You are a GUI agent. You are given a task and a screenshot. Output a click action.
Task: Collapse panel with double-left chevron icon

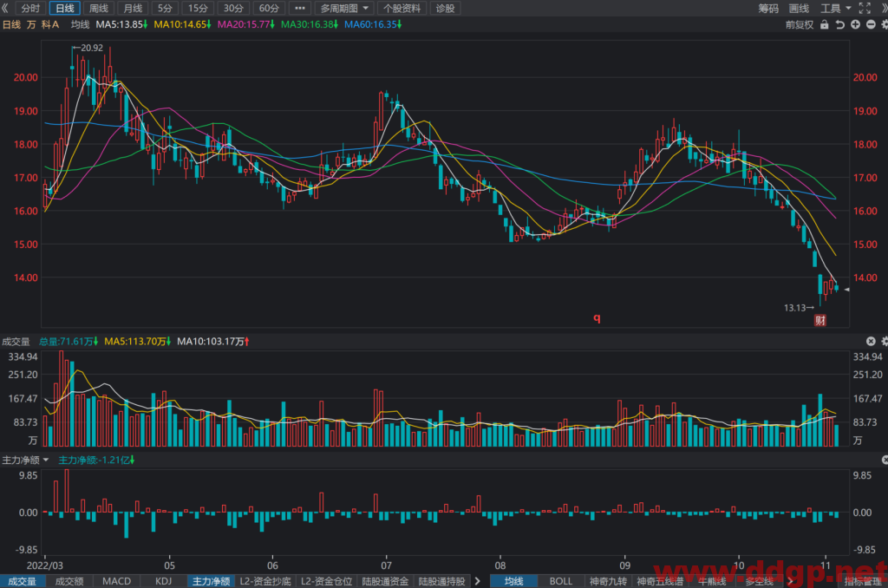pyautogui.click(x=5, y=9)
